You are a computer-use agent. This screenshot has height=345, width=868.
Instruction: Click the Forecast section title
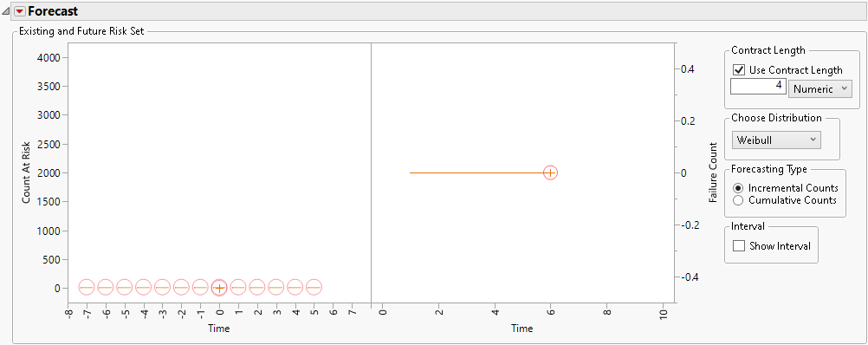point(53,11)
